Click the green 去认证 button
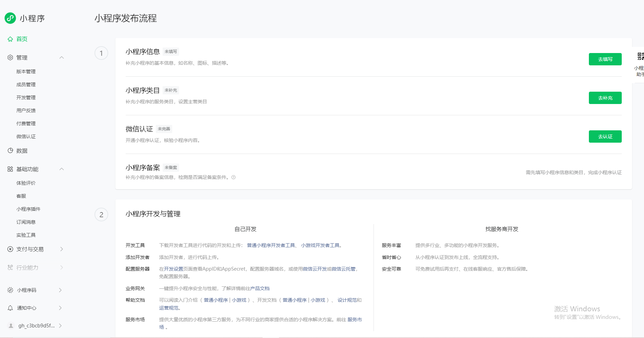644x338 pixels. click(x=605, y=136)
